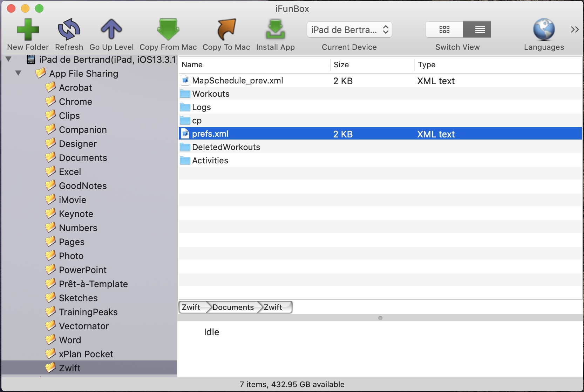Open Numbers folder in sidebar
This screenshot has width=584, height=392.
pyautogui.click(x=72, y=228)
